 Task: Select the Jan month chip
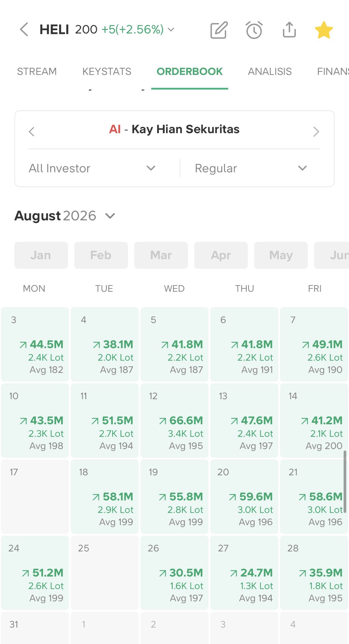coord(41,255)
